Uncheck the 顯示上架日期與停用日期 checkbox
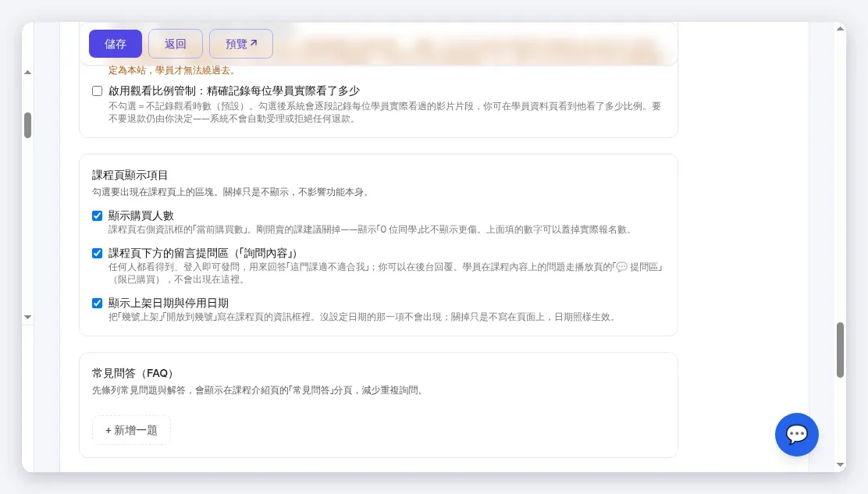This screenshot has height=494, width=868. [x=97, y=303]
